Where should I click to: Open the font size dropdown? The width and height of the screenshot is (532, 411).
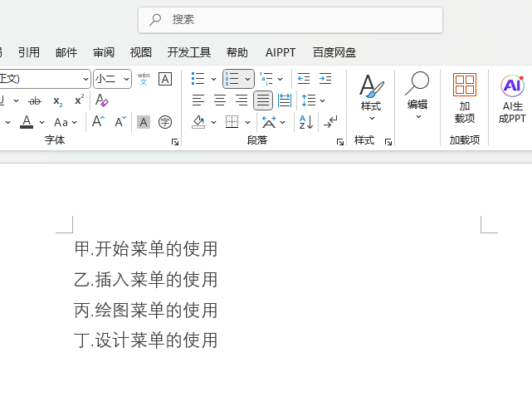[126, 79]
